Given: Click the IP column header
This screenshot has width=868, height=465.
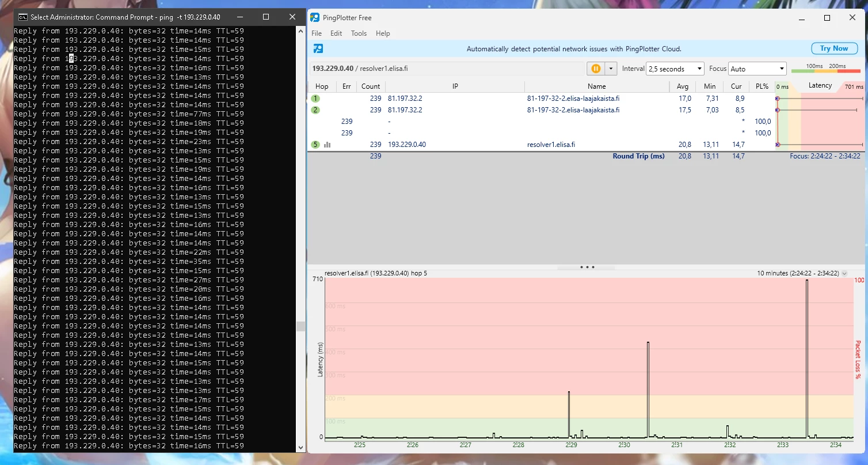Looking at the screenshot, I should [455, 86].
